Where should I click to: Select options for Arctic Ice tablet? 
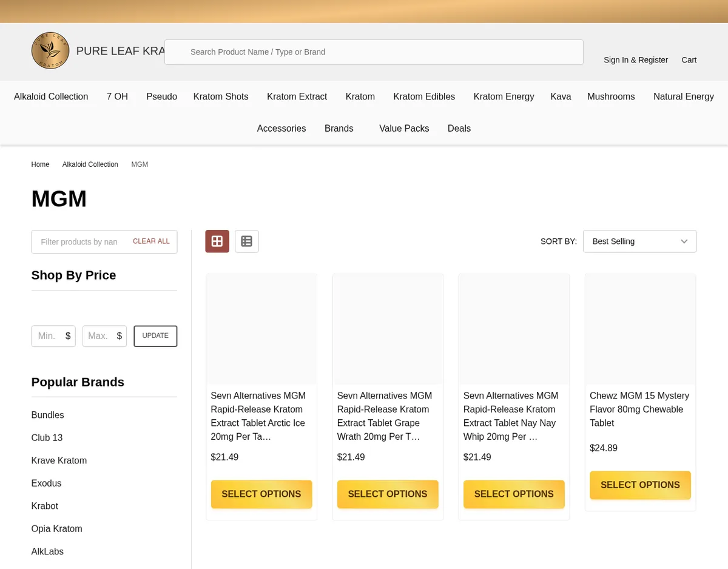[x=261, y=494]
